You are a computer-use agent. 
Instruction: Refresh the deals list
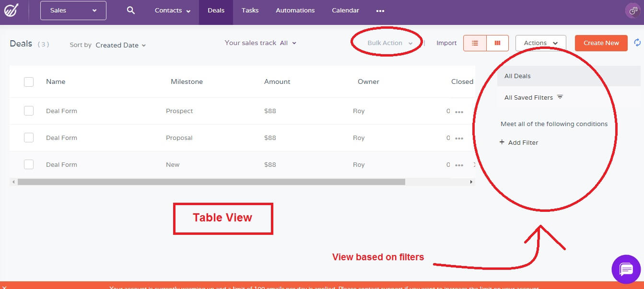[x=638, y=43]
